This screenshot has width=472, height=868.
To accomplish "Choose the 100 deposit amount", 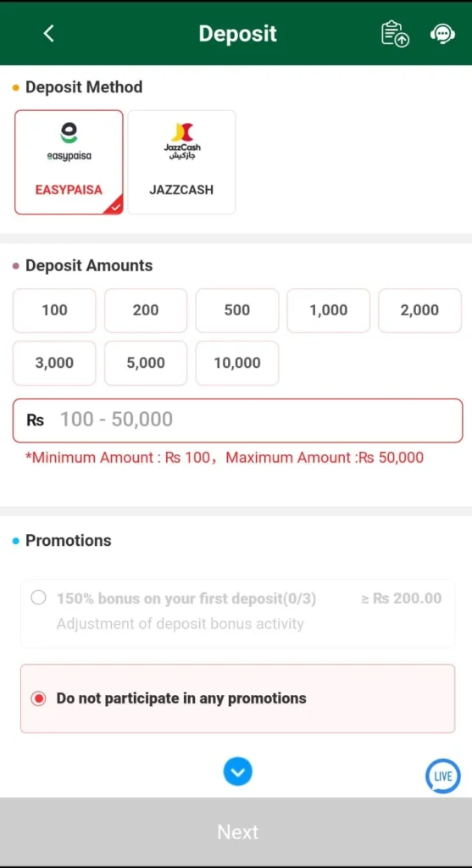I will point(54,310).
